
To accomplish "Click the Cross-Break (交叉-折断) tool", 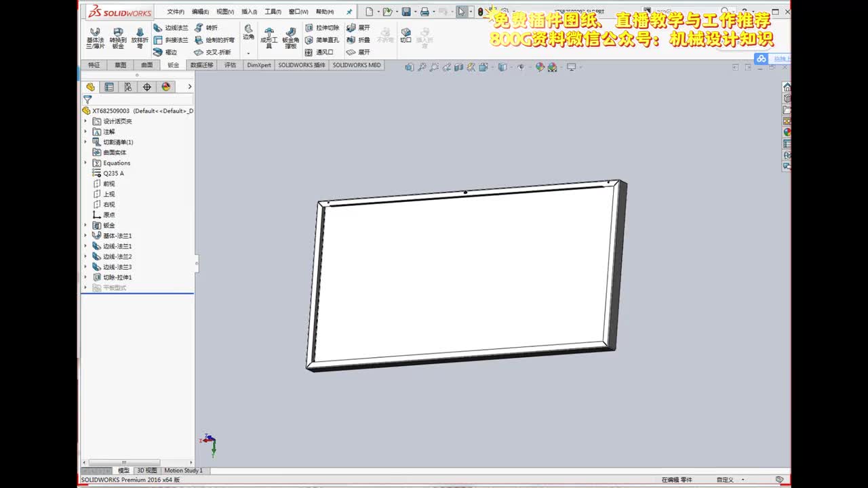I will [x=212, y=52].
